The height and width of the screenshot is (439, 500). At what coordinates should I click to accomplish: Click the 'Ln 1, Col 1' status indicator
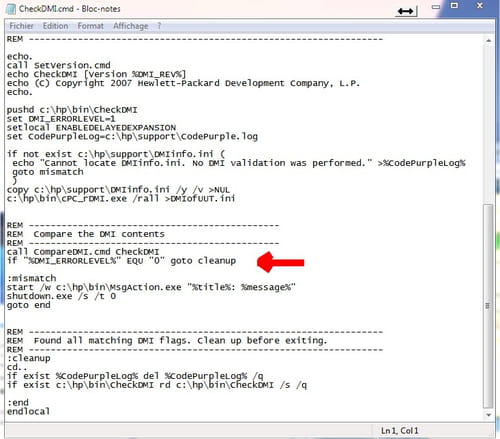(x=399, y=431)
